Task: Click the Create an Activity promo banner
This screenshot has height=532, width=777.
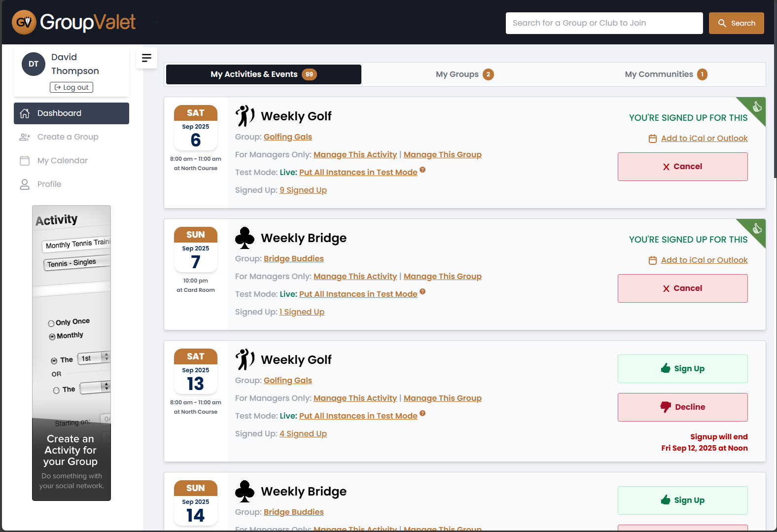Action: coord(71,353)
